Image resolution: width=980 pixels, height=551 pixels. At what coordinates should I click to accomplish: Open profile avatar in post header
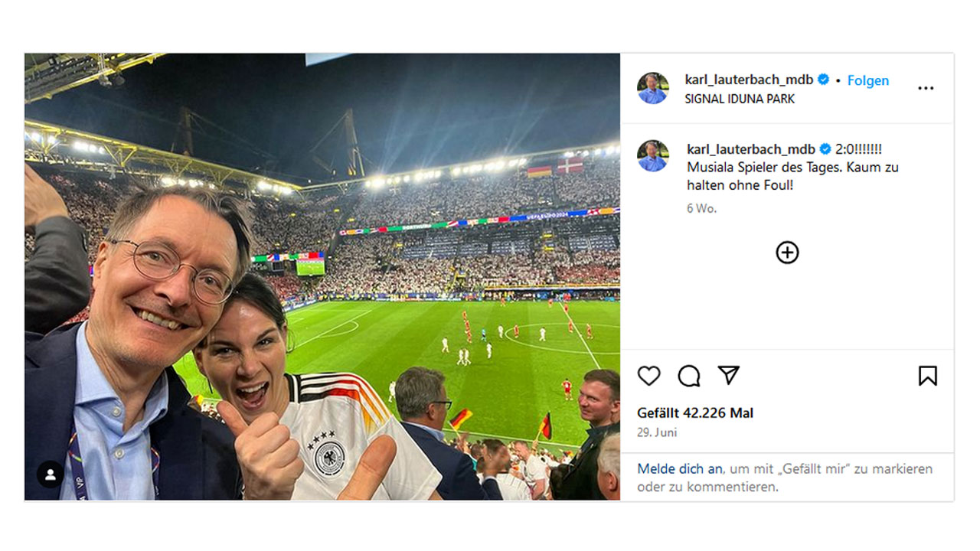(653, 88)
